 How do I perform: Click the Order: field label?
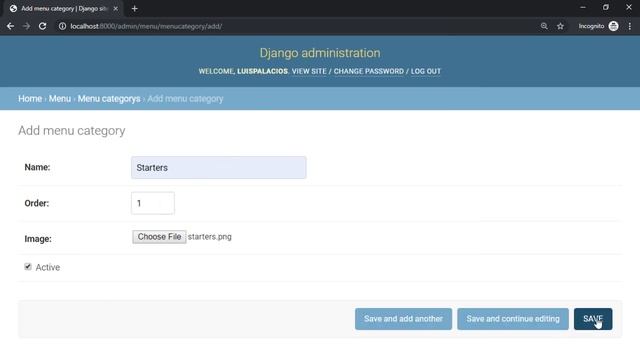(x=37, y=203)
